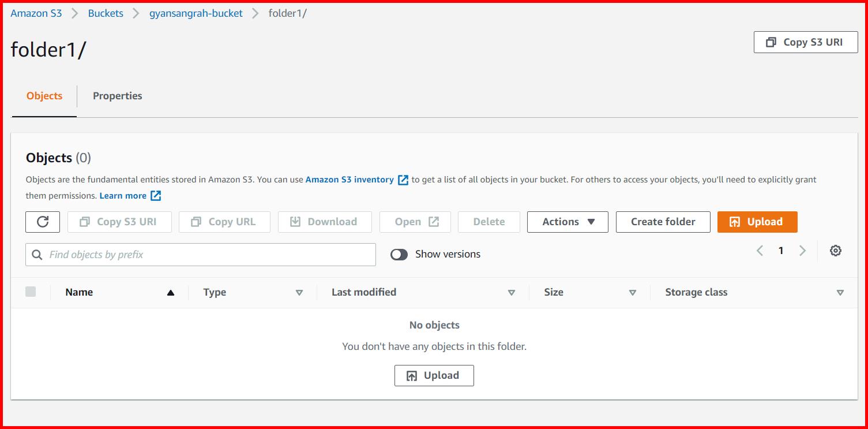The height and width of the screenshot is (429, 868).
Task: Refresh the object list
Action: point(42,222)
